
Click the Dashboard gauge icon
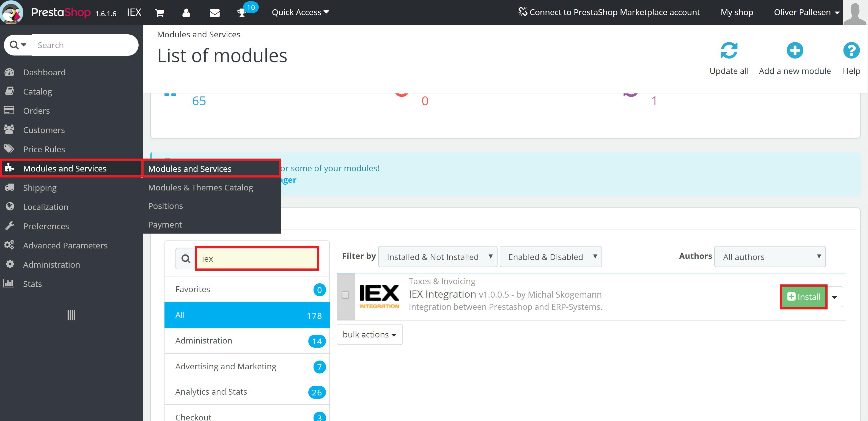[9, 72]
